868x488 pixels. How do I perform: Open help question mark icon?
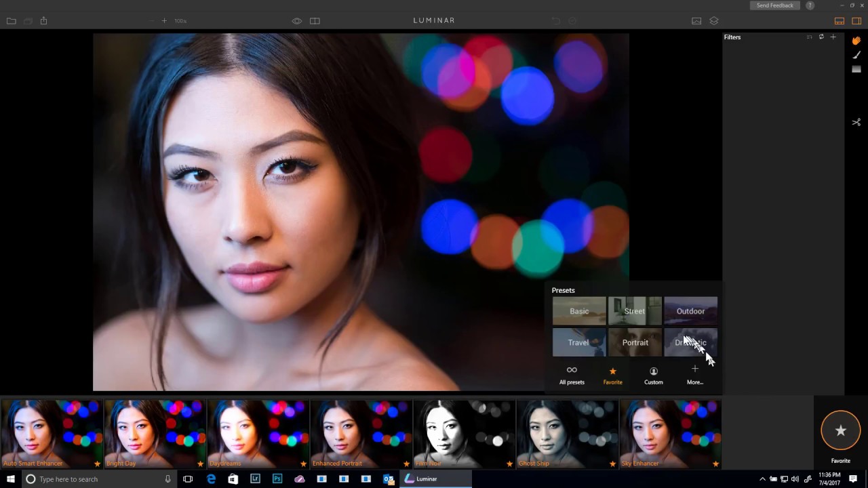[x=810, y=5]
